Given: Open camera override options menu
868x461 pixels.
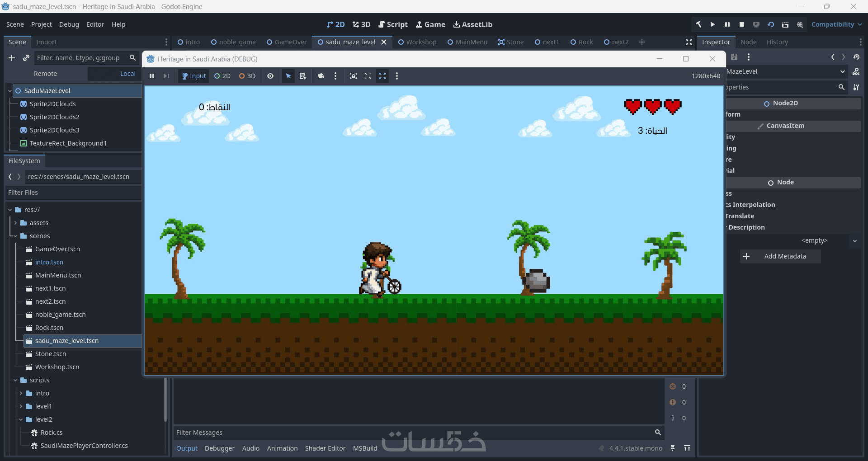Looking at the screenshot, I should point(335,76).
